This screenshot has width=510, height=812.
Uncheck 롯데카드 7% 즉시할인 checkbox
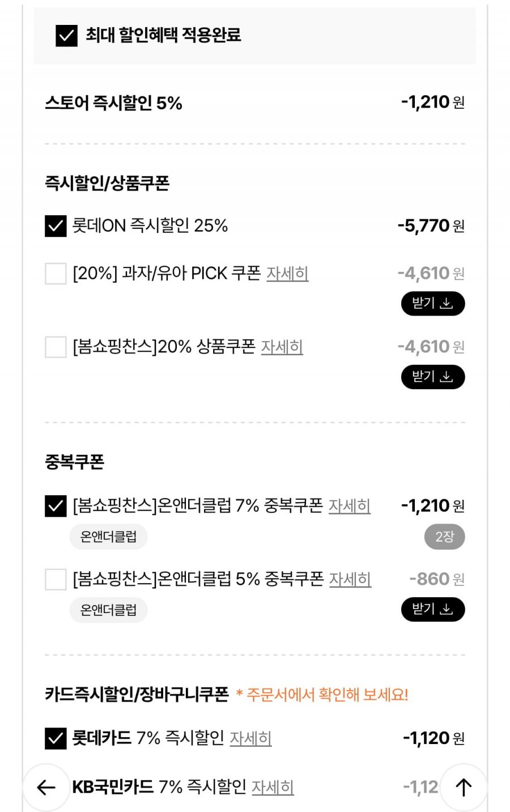tap(56, 738)
